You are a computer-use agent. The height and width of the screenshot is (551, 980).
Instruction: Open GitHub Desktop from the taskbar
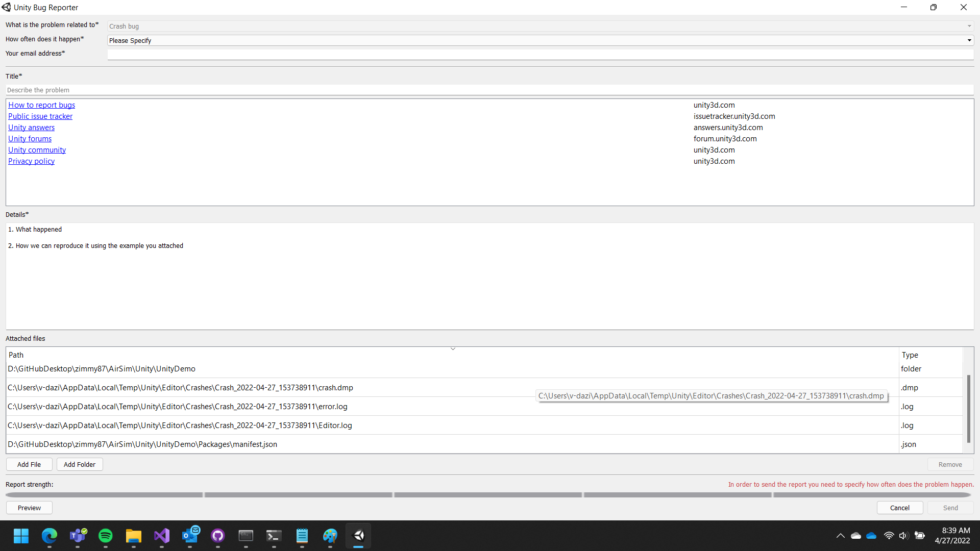(218, 536)
